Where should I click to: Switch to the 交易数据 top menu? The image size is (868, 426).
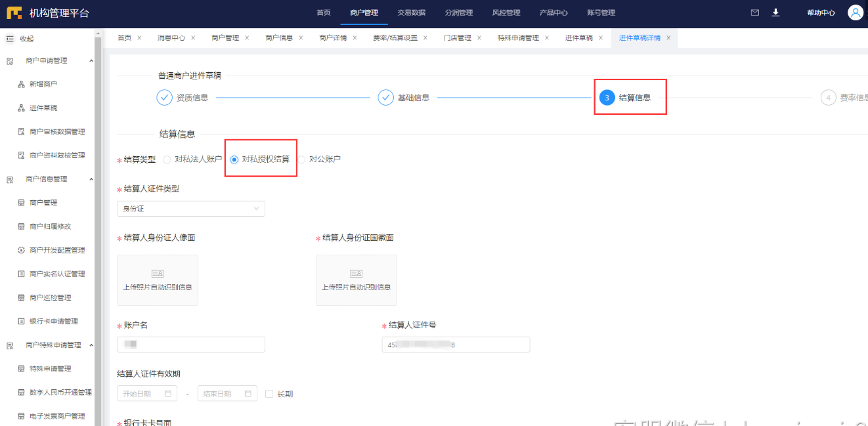pyautogui.click(x=411, y=12)
